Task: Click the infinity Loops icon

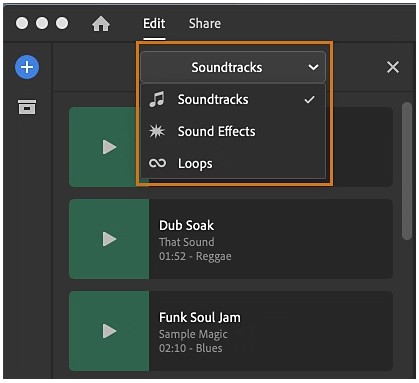Action: click(x=157, y=163)
